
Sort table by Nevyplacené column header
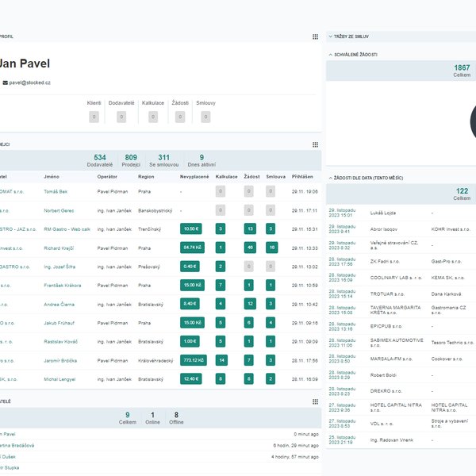[194, 176]
